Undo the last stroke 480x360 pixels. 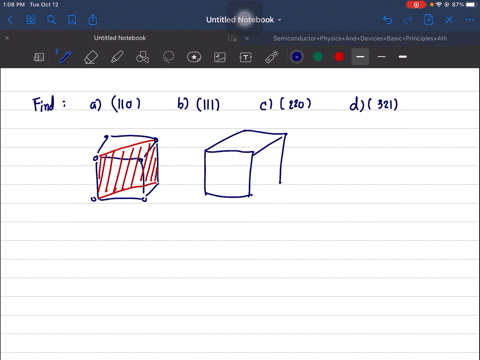[387, 20]
